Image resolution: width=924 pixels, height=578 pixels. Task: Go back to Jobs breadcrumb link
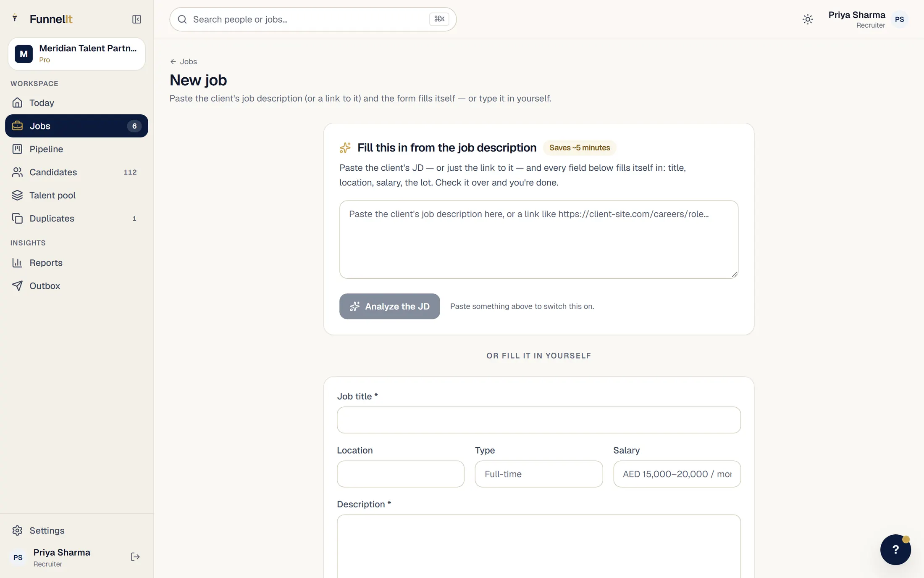click(184, 61)
